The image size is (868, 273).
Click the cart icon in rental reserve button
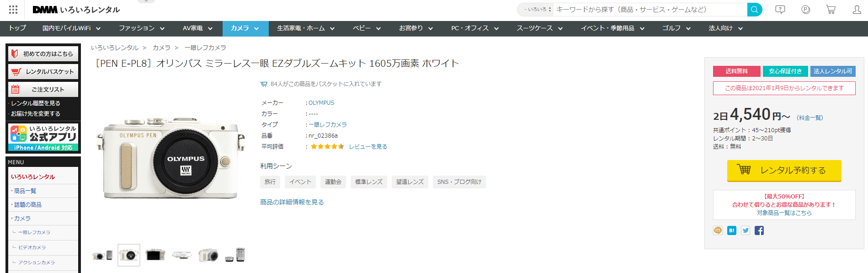click(744, 170)
